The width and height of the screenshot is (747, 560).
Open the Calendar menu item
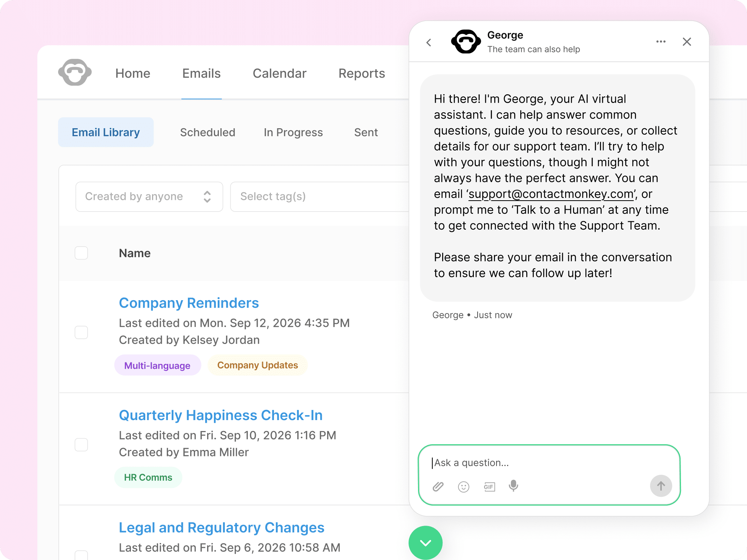point(279,74)
